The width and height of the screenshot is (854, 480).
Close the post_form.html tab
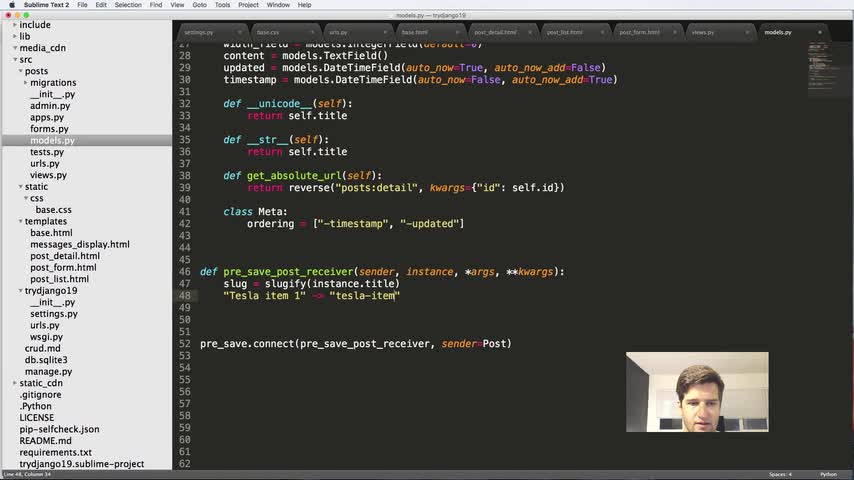674,32
